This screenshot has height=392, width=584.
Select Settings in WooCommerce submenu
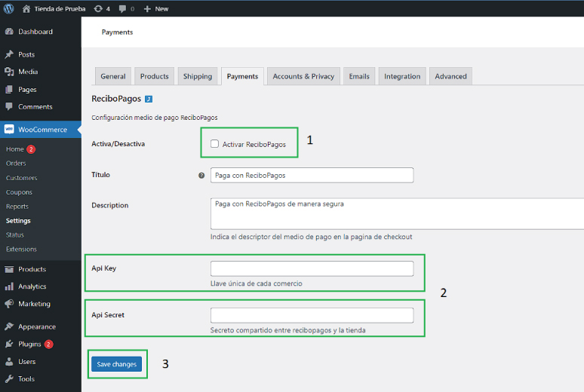point(18,221)
